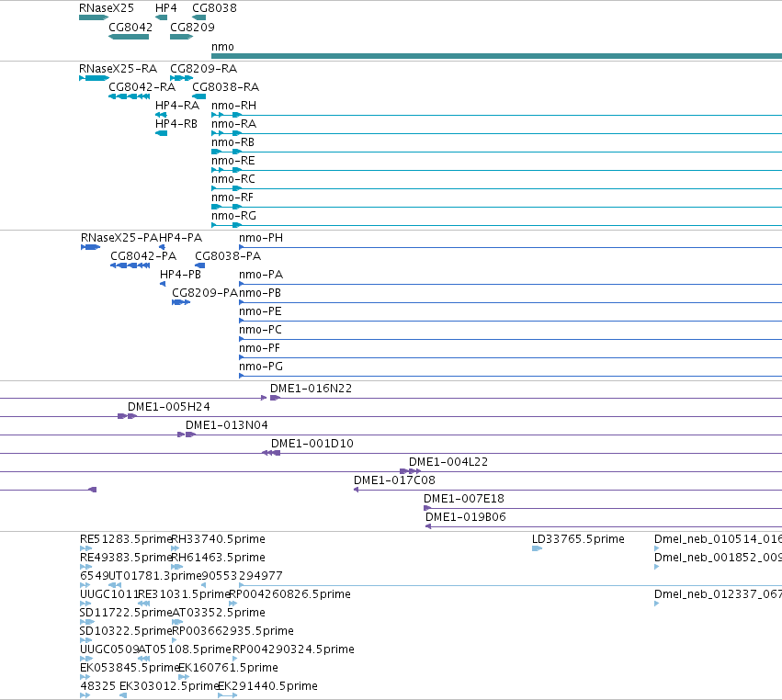Select the RNaseX25 gene label
This screenshot has height=700, width=782.
coord(107,8)
